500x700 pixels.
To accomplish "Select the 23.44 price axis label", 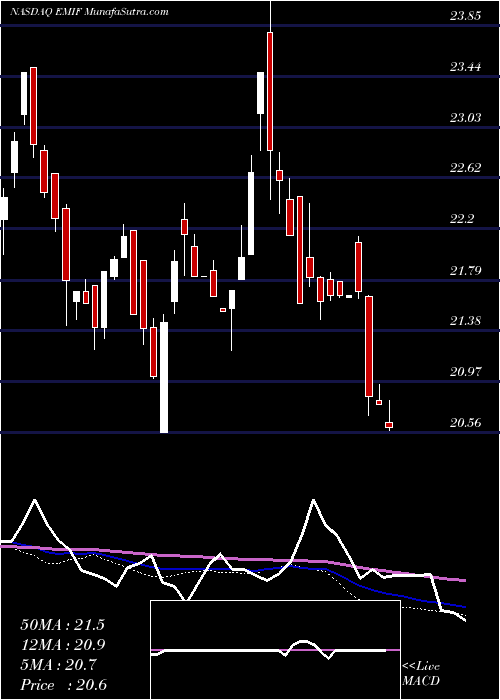I will (x=465, y=67).
